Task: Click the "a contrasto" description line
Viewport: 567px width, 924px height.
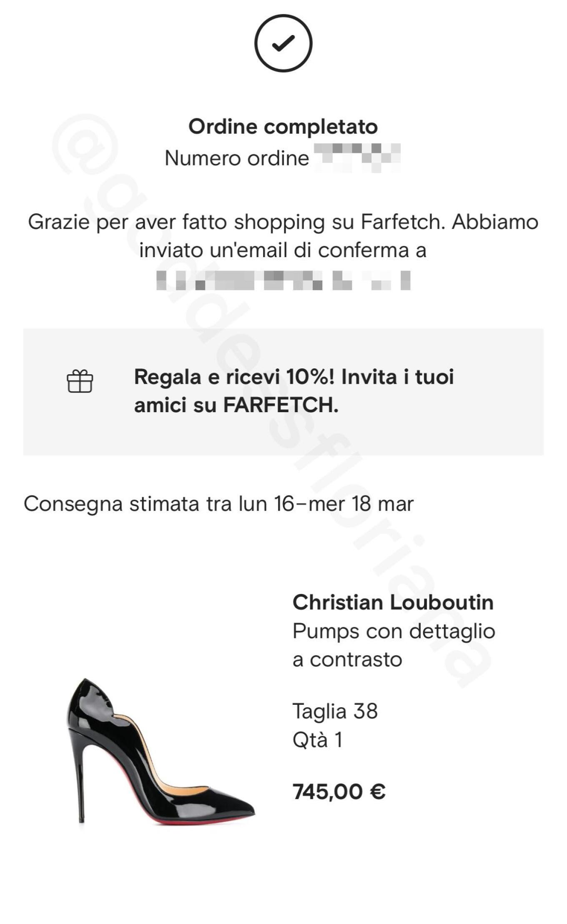Action: (347, 660)
